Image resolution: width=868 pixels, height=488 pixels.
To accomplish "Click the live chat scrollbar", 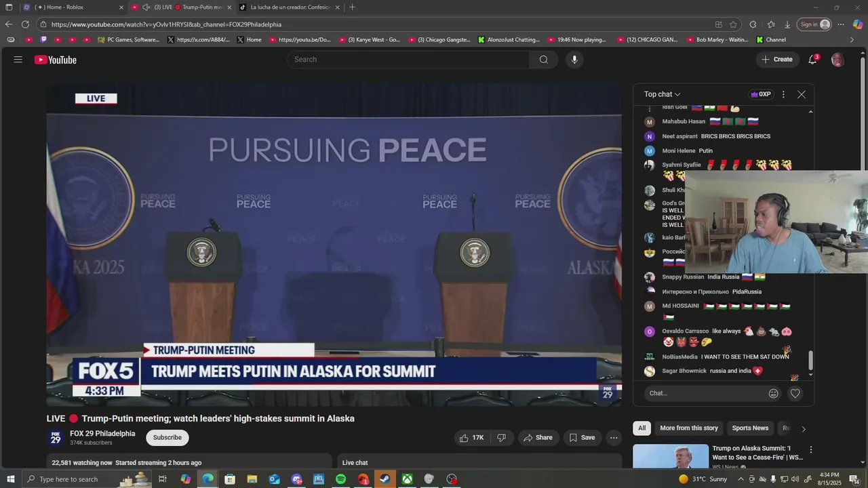I will 810,361.
